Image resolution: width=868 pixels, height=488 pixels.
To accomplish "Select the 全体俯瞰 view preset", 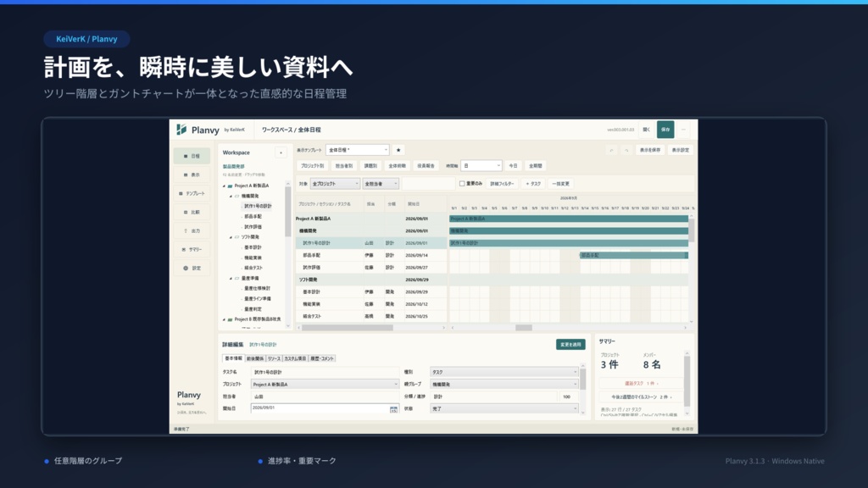I will click(397, 165).
